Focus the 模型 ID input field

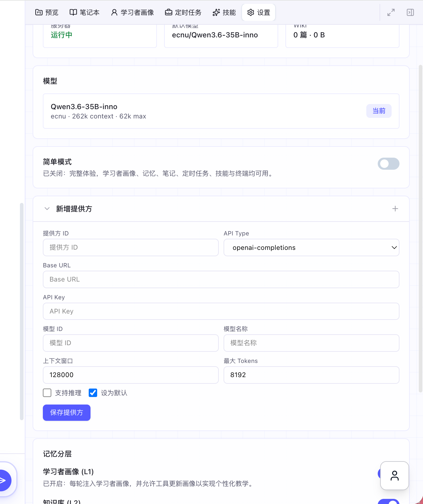click(131, 343)
